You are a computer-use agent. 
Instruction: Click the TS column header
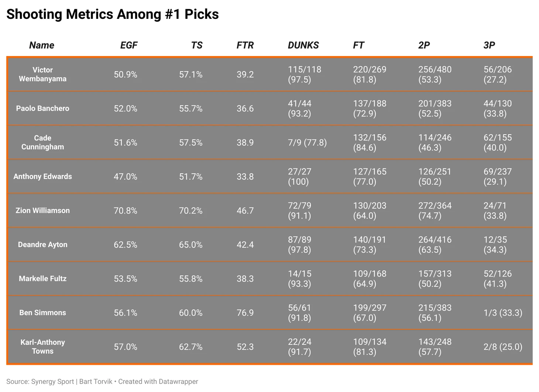tap(197, 45)
